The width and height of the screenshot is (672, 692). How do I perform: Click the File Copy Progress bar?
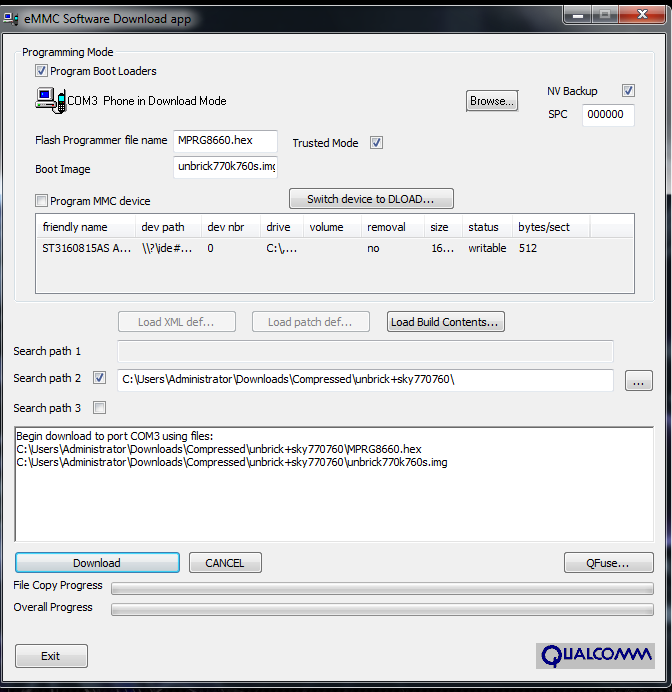(x=382, y=588)
